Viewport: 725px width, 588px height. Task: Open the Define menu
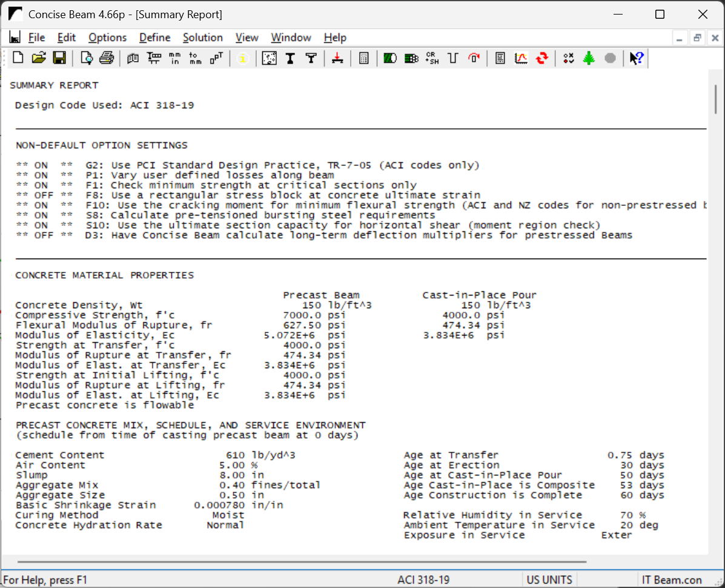point(154,38)
